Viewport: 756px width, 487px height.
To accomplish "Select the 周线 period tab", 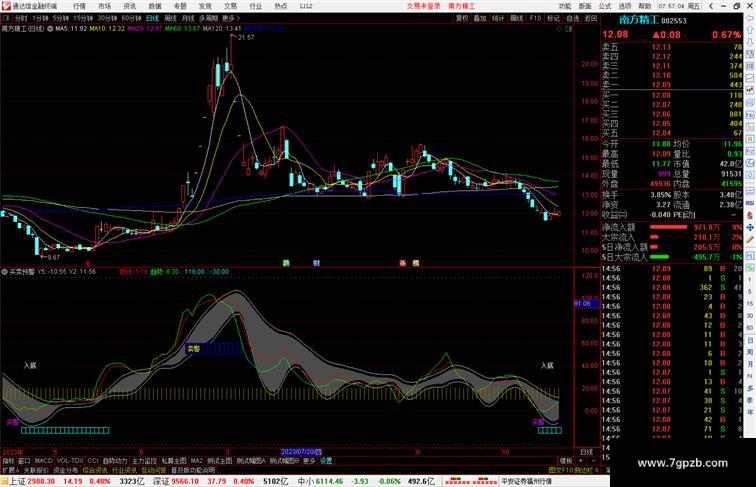I will (170, 18).
